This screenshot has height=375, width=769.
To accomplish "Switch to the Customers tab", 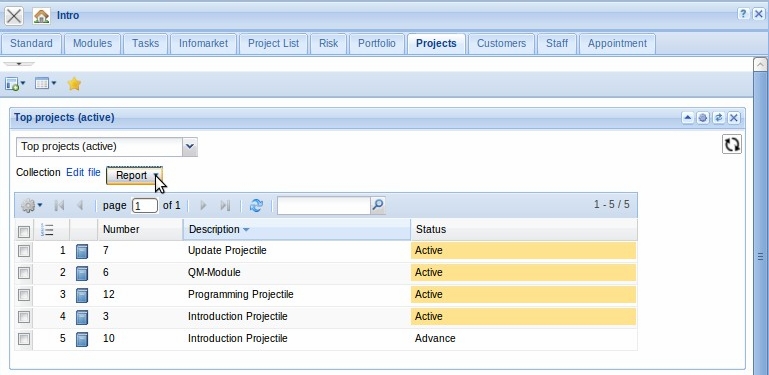I will click(501, 44).
